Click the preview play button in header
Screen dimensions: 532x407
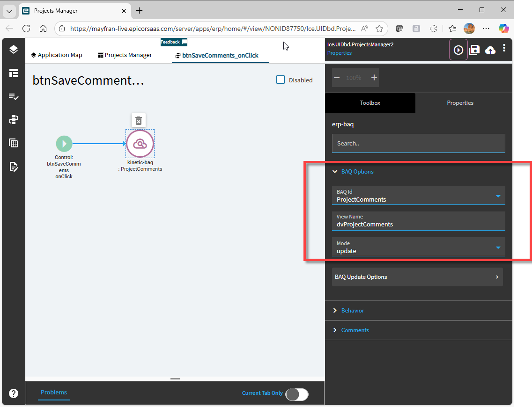pos(458,50)
